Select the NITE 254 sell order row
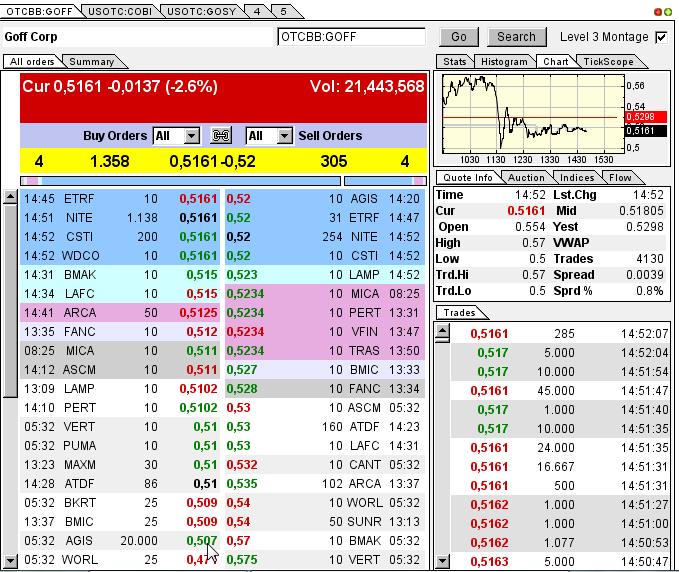Screen dimensions: 679x572 tap(325, 236)
